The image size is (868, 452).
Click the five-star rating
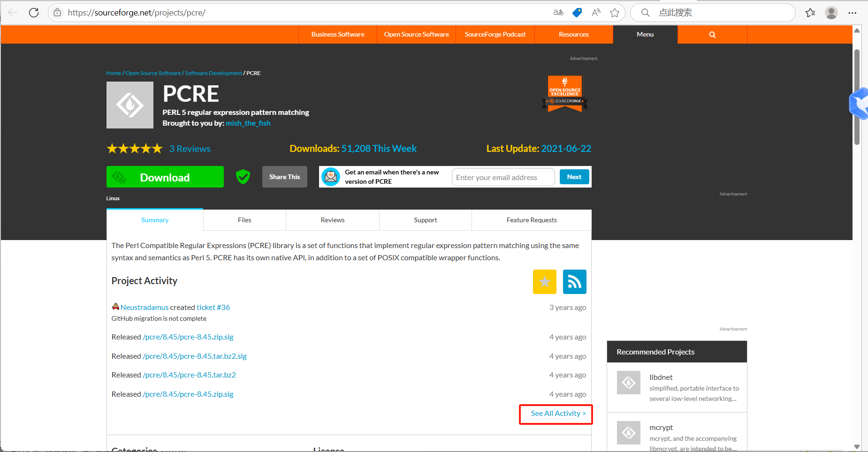(x=135, y=149)
